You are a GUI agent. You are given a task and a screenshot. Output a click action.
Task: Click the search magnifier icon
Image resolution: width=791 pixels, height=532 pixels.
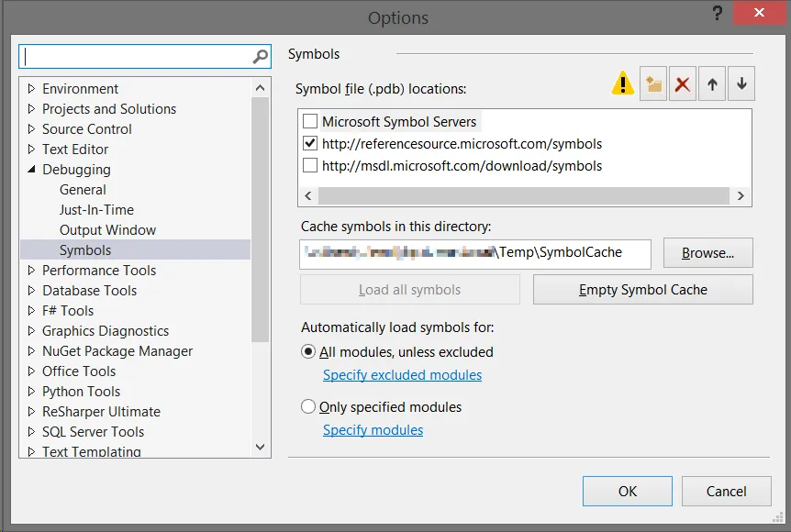pyautogui.click(x=261, y=57)
